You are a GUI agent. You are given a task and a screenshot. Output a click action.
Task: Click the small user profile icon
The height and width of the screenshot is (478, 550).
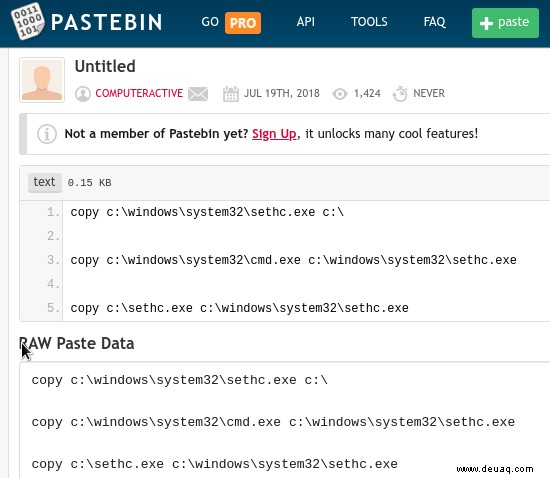pyautogui.click(x=83, y=94)
